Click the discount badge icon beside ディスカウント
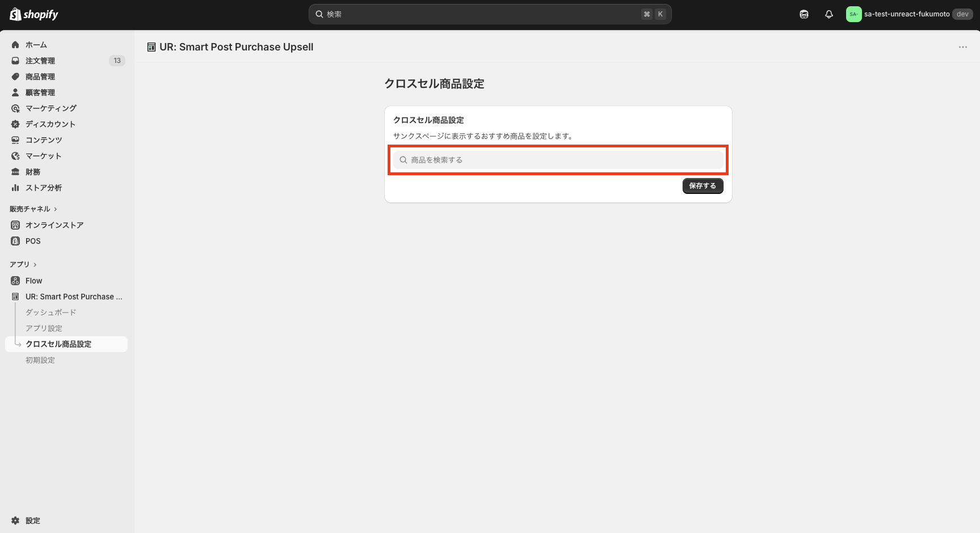980x533 pixels. point(15,124)
